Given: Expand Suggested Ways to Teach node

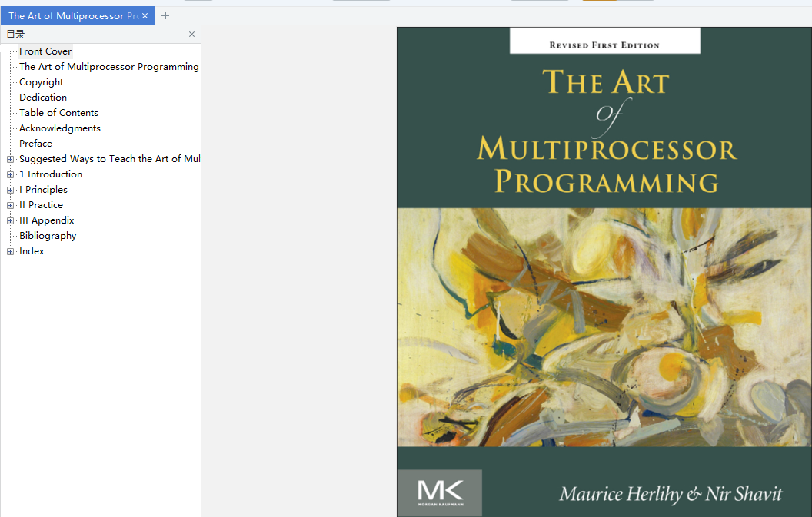Looking at the screenshot, I should [10, 159].
